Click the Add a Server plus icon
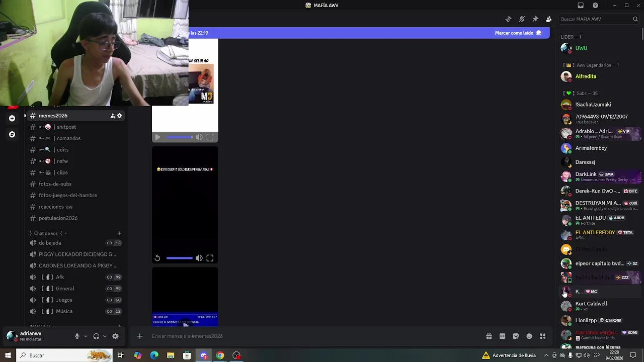Image resolution: width=644 pixels, height=362 pixels. pos(12,118)
